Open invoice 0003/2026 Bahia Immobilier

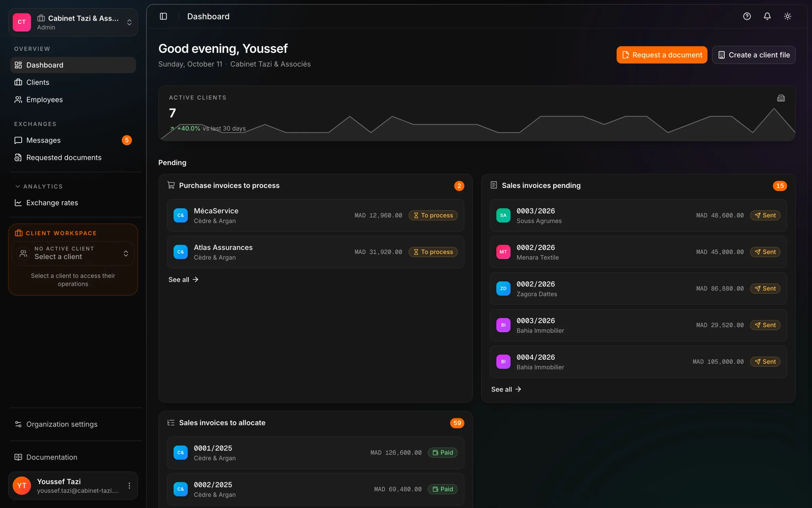click(x=638, y=325)
